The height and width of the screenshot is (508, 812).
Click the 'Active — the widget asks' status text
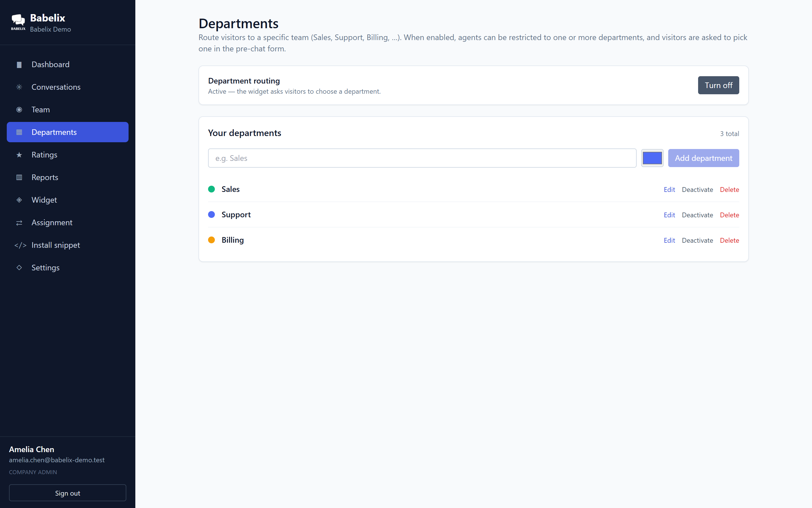click(x=294, y=91)
